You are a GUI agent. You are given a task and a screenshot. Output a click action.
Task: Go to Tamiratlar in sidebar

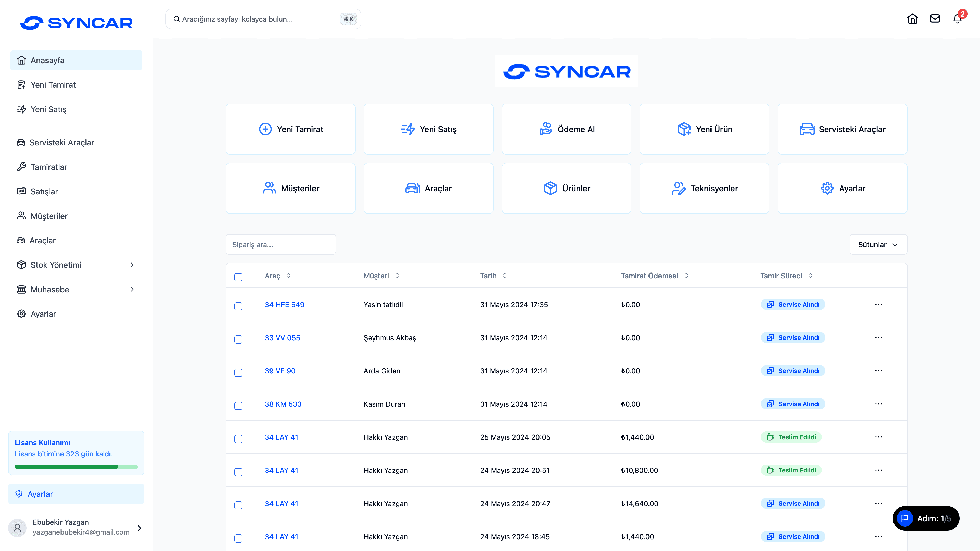(x=49, y=167)
